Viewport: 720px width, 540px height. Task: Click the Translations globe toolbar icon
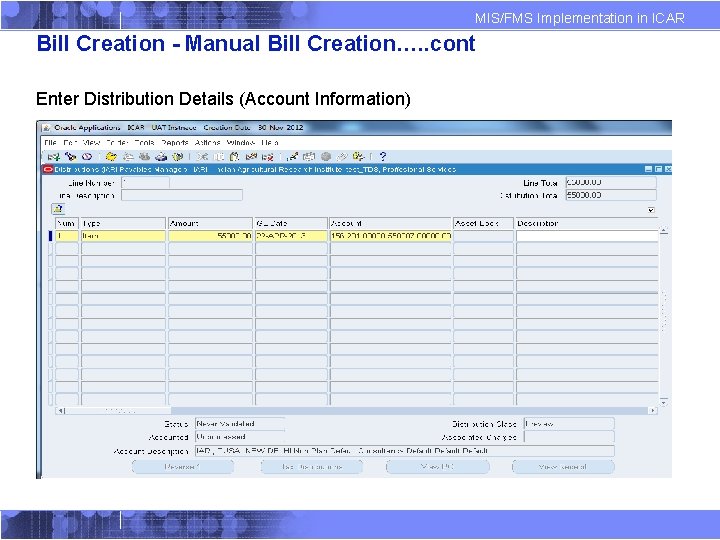coord(326,157)
